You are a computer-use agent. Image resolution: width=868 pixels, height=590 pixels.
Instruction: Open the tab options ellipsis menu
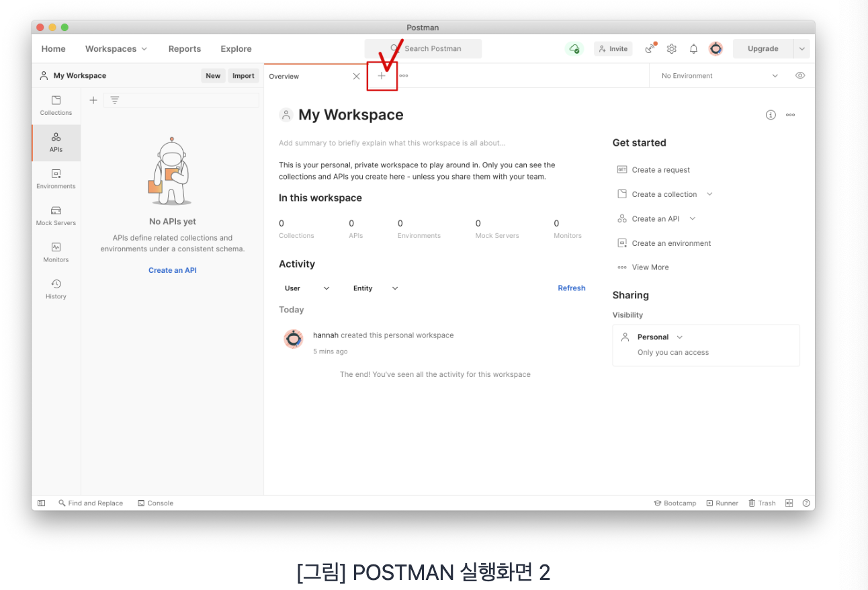pos(404,76)
